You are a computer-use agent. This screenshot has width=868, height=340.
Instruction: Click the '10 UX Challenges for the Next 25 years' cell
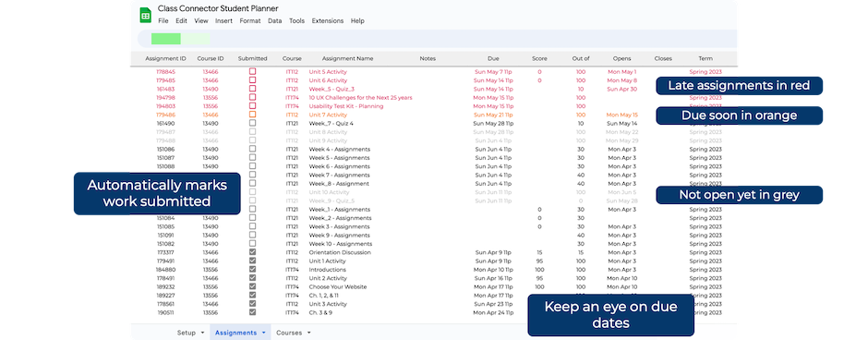pyautogui.click(x=360, y=97)
